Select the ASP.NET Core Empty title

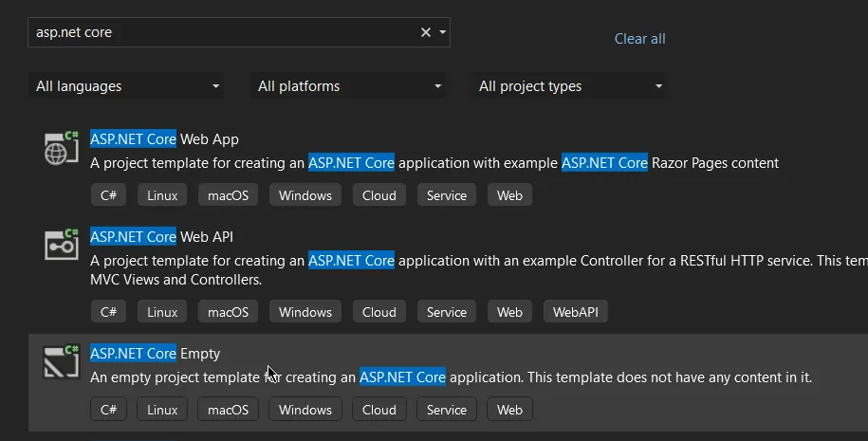(x=155, y=354)
